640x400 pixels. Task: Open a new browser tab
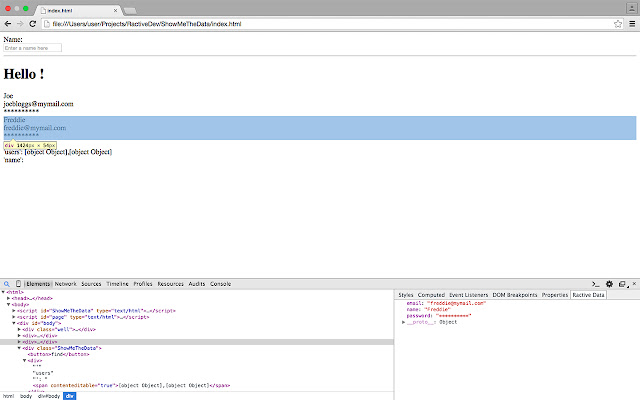click(x=130, y=11)
